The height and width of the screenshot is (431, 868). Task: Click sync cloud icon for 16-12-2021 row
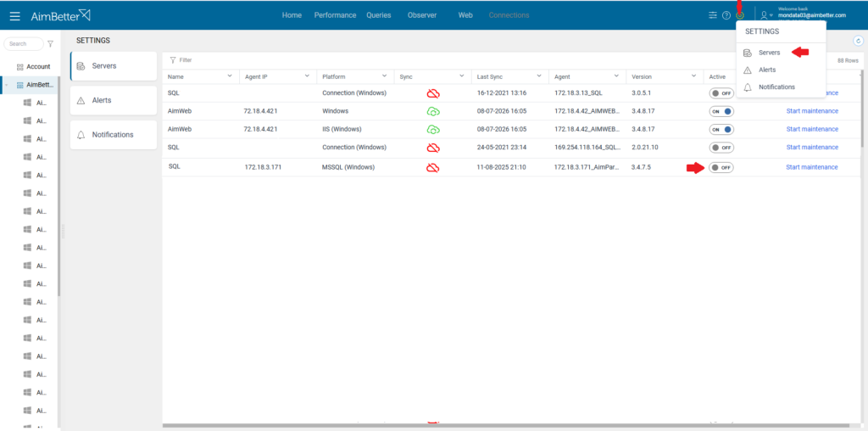point(433,93)
